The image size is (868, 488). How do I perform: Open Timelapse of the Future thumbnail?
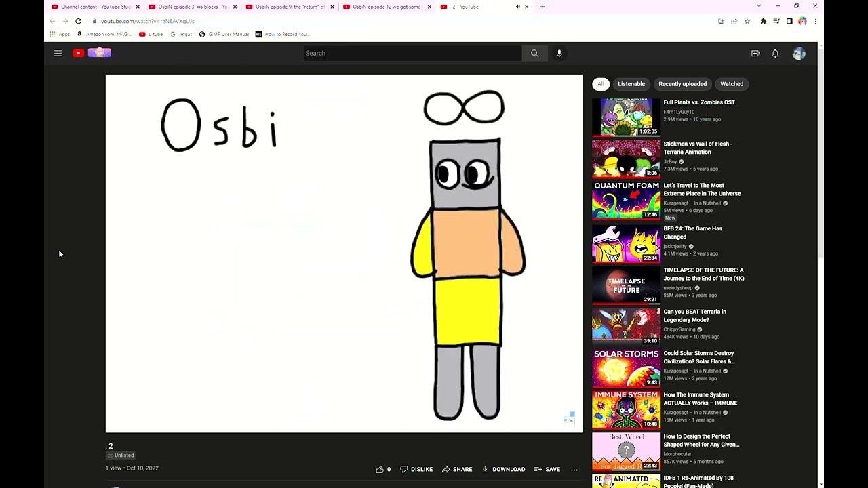click(x=626, y=285)
